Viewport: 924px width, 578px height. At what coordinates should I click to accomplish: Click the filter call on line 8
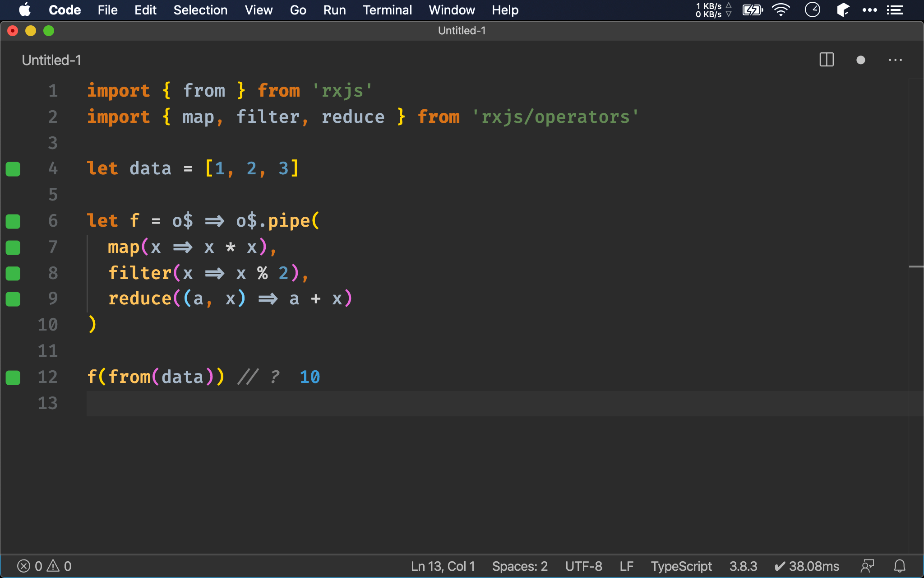tap(140, 273)
